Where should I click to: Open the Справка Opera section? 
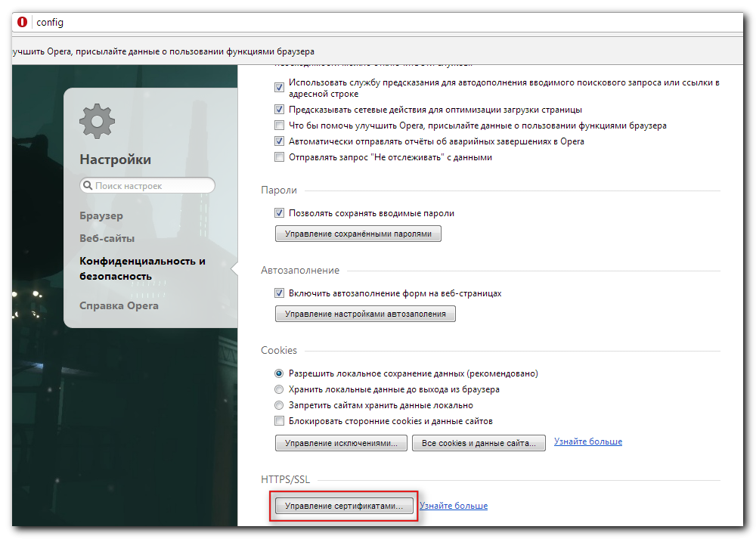coord(119,305)
